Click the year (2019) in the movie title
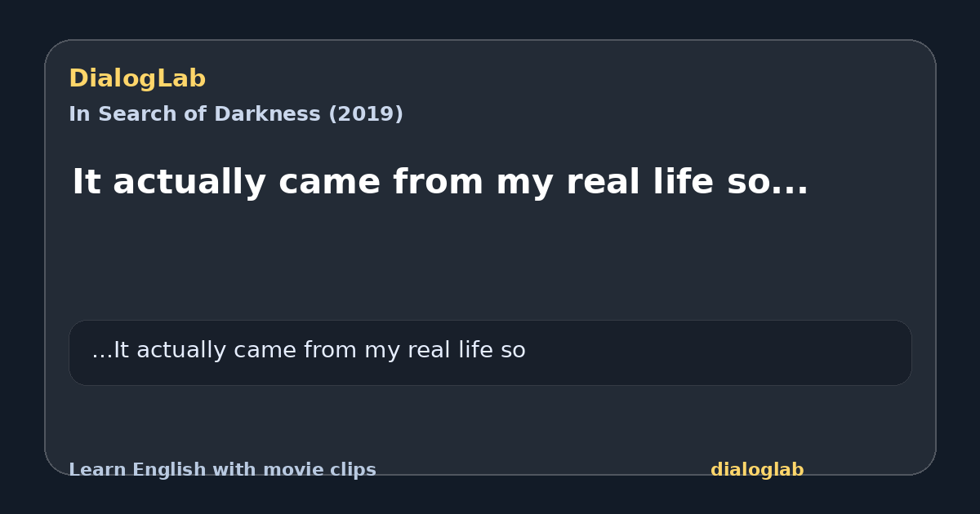980x514 pixels. (x=366, y=114)
